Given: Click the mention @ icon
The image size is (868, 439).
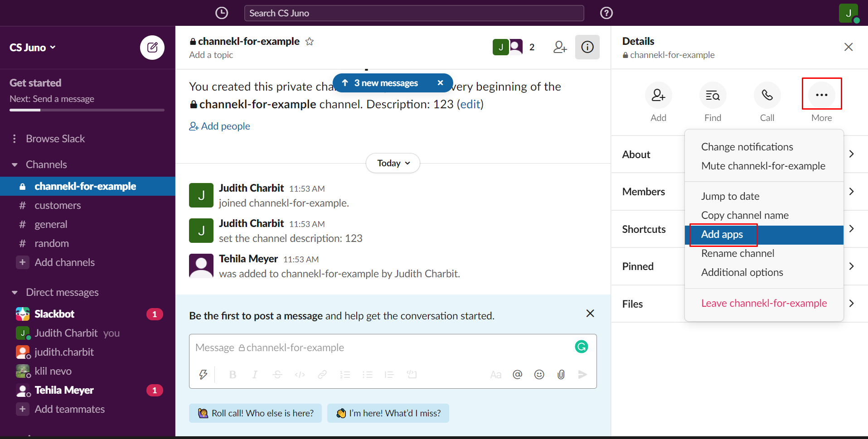Looking at the screenshot, I should [517, 375].
